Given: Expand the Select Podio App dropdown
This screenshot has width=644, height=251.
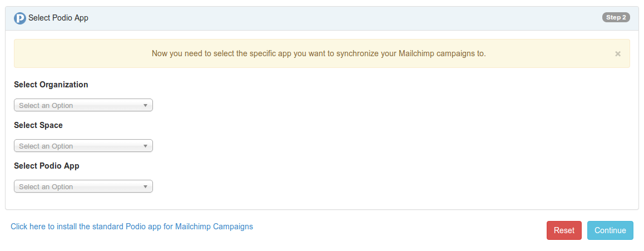Looking at the screenshot, I should (83, 186).
